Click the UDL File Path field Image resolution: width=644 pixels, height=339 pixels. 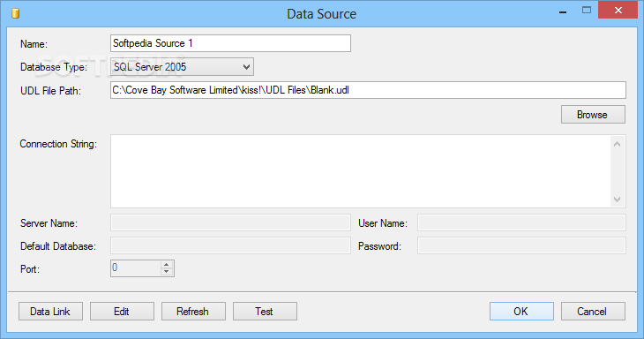(x=368, y=90)
